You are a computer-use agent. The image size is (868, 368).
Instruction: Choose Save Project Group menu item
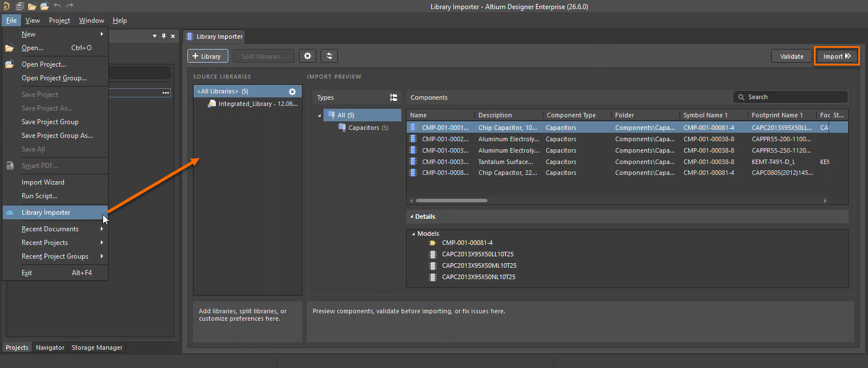55,122
